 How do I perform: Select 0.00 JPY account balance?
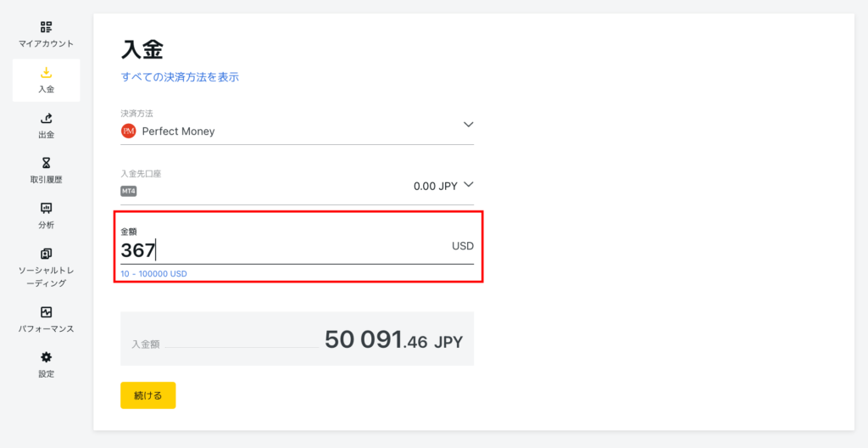point(436,187)
